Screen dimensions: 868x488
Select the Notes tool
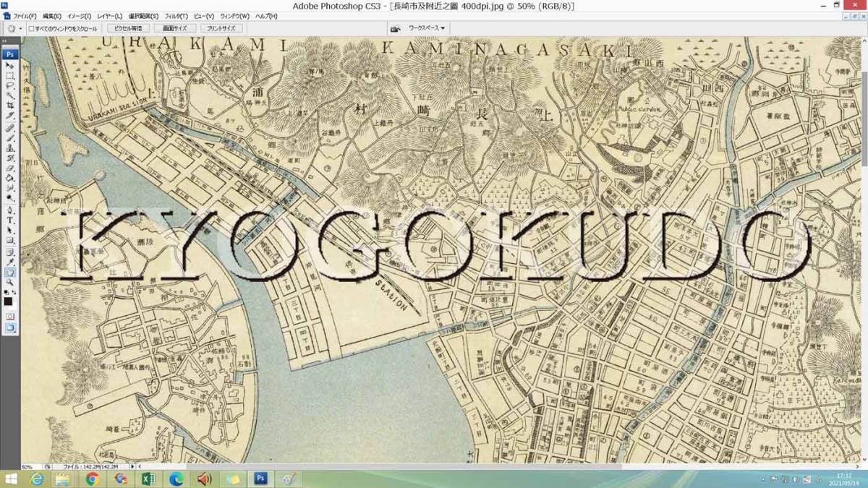[10, 251]
